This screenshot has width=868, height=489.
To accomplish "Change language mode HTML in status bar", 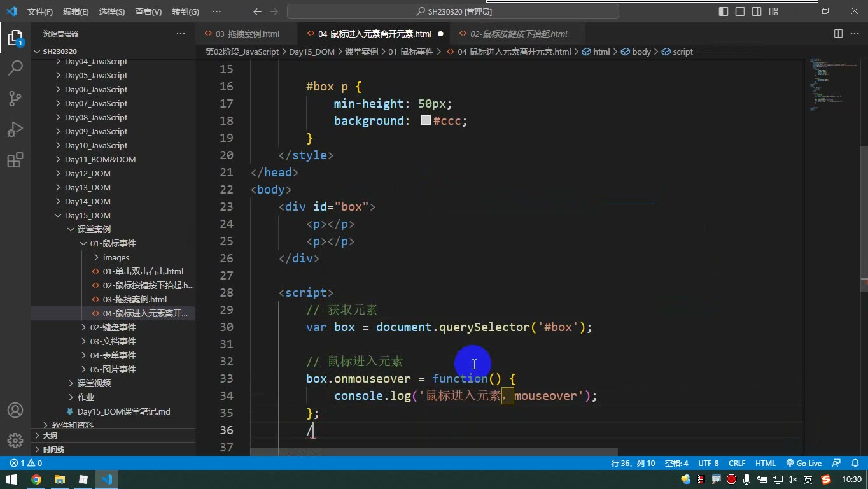I will [x=765, y=464].
